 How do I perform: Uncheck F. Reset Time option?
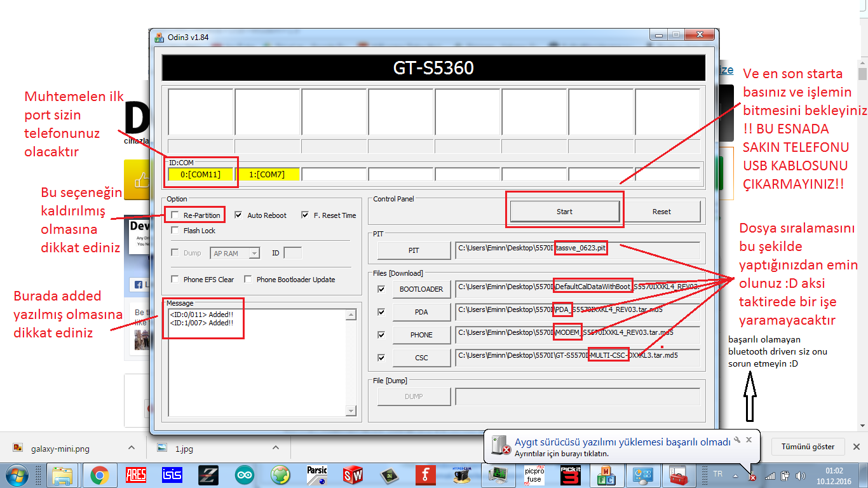pyautogui.click(x=305, y=215)
